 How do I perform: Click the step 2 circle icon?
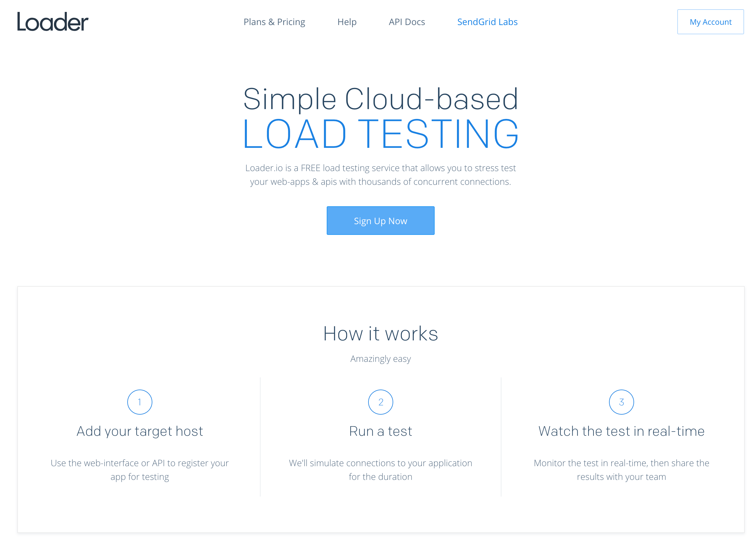[380, 402]
